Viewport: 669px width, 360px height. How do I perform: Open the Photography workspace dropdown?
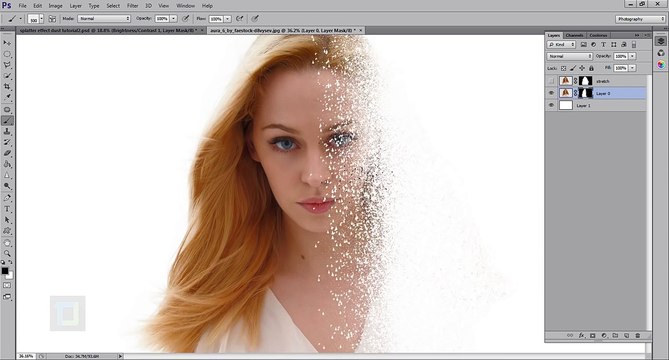click(640, 19)
